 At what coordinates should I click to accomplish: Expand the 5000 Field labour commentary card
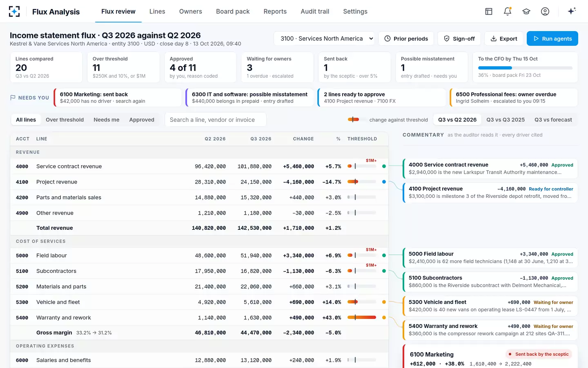coord(490,258)
